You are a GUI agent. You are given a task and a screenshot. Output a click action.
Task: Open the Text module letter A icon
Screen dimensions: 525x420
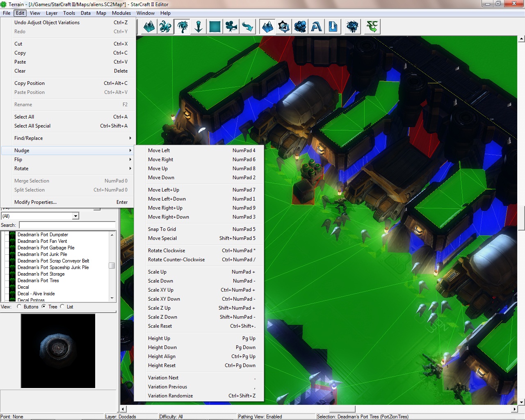(x=316, y=27)
